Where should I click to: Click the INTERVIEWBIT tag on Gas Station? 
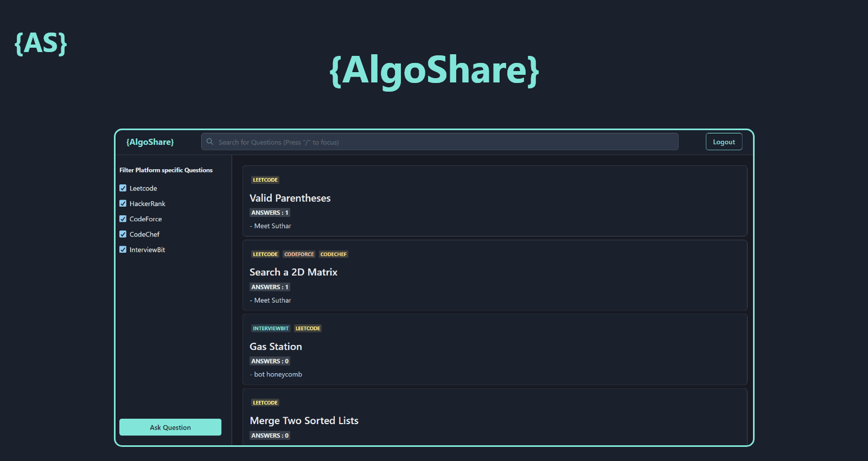pos(271,329)
